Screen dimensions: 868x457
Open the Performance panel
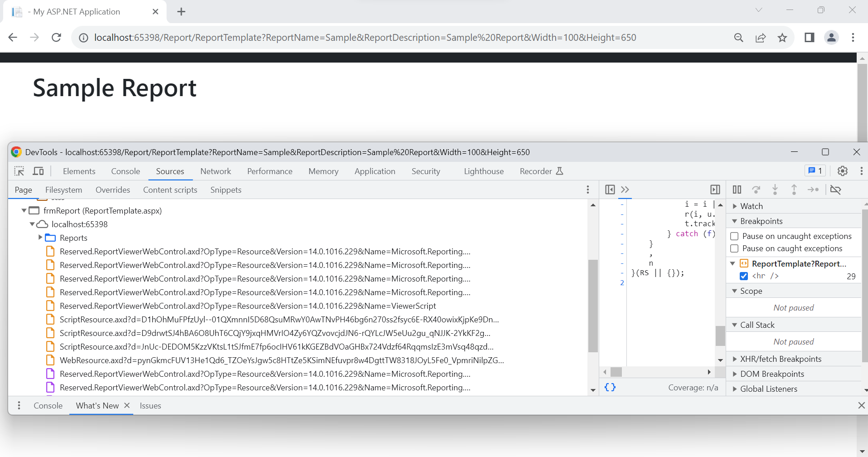[x=270, y=171]
